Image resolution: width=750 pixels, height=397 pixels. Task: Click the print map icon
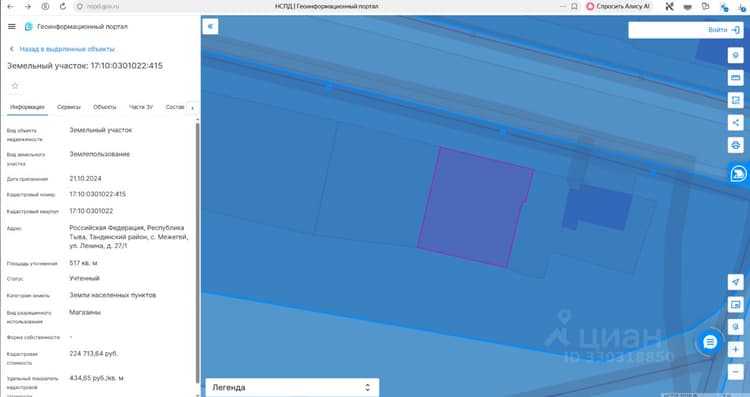coord(736,145)
